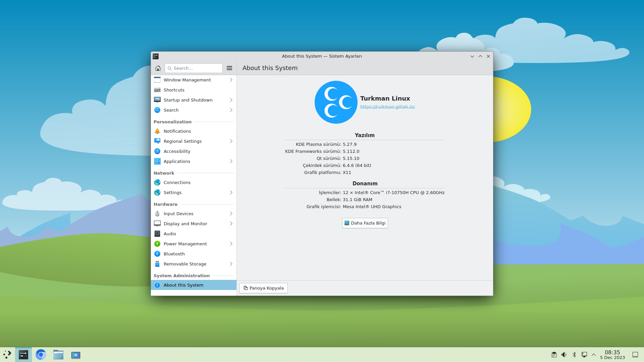Screen dimensions: 644x362
Task: Click the home icon in settings sidebar
Action: [x=158, y=68]
